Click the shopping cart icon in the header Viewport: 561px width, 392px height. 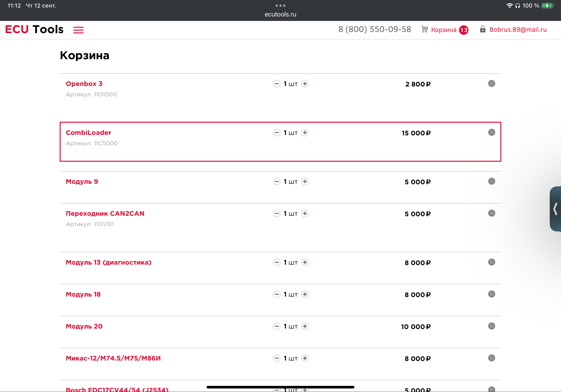(425, 29)
